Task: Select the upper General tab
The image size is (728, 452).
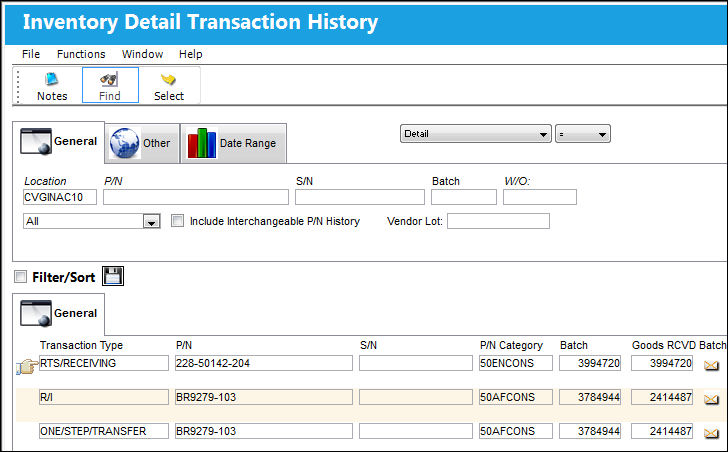Action: [58, 142]
